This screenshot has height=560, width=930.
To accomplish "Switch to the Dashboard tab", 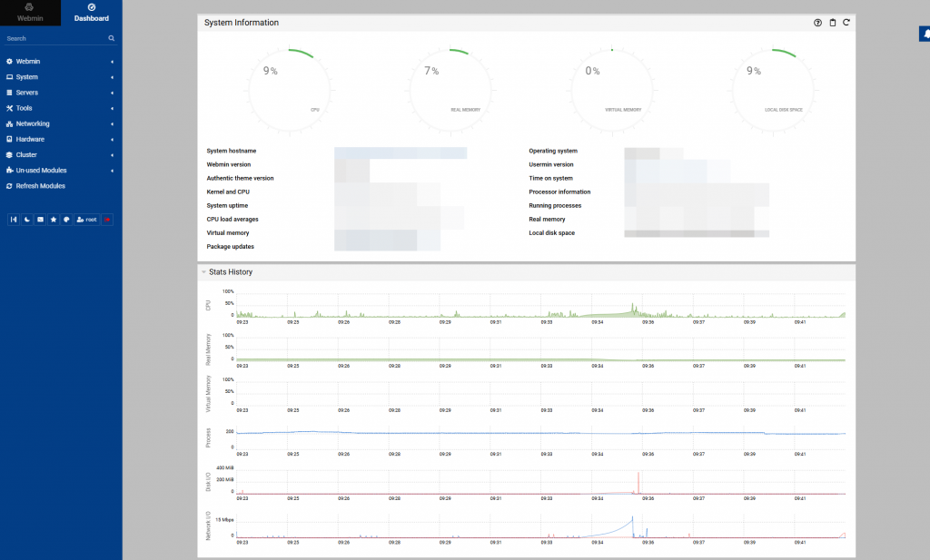I will pos(91,13).
